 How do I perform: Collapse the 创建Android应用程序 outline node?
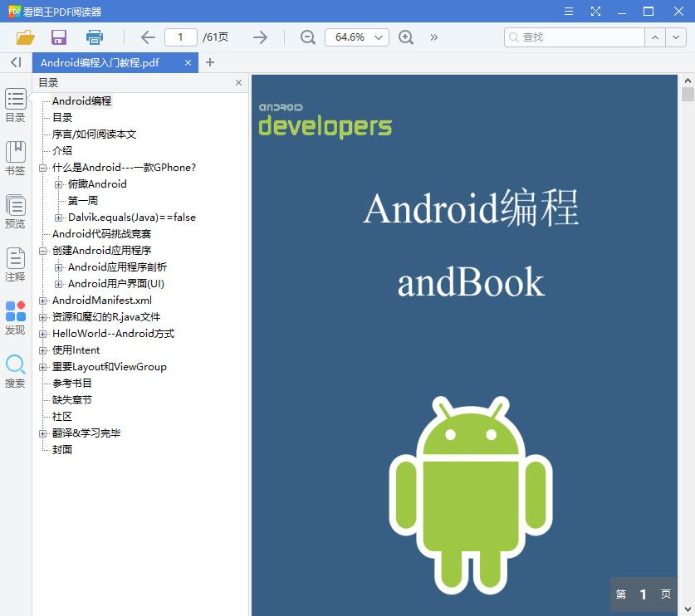click(x=43, y=250)
